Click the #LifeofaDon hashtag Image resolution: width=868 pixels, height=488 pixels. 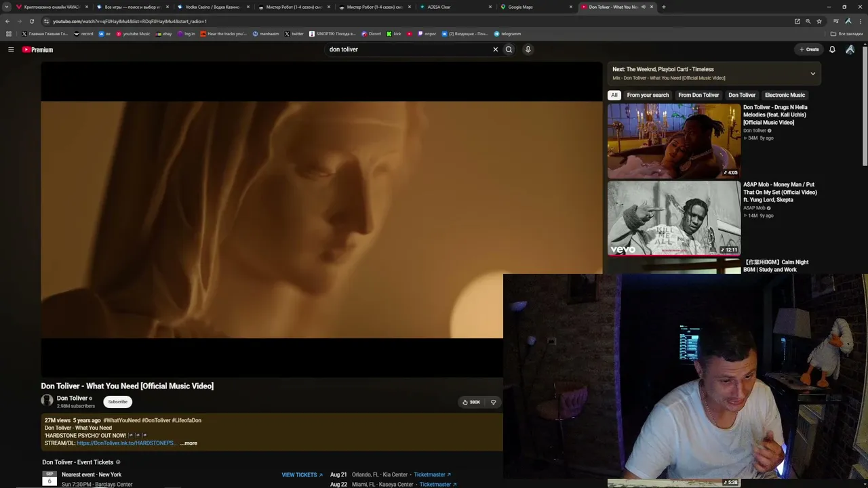pyautogui.click(x=186, y=420)
